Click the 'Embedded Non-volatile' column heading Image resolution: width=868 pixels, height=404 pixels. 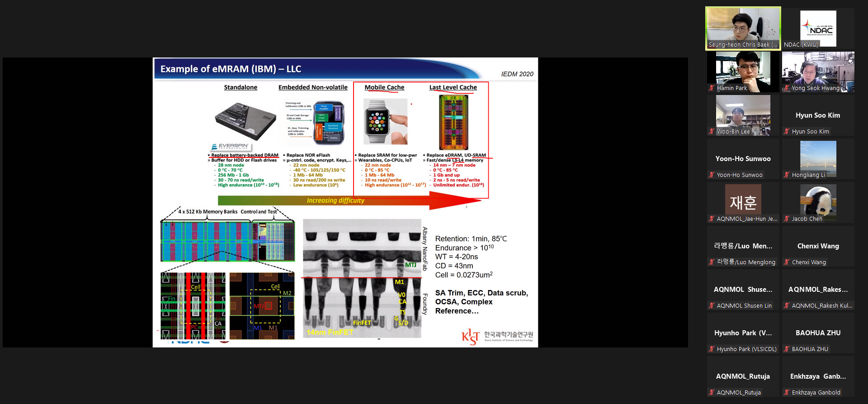click(313, 87)
